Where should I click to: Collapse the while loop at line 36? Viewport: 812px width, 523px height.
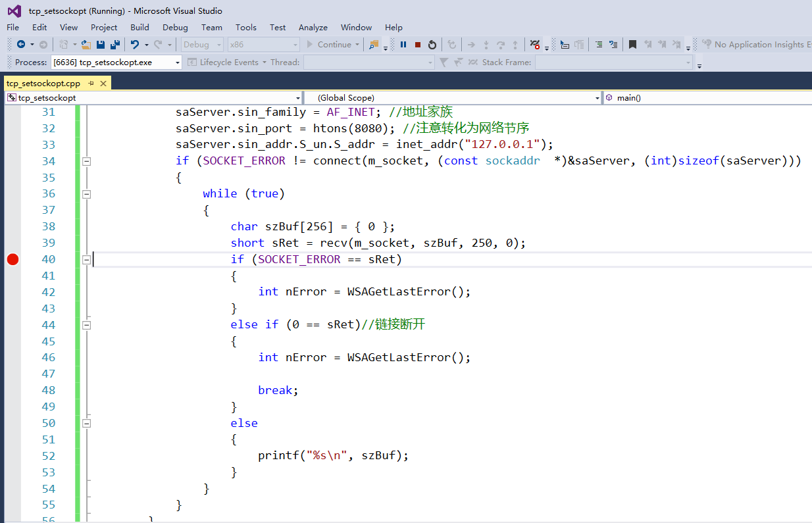click(x=86, y=194)
